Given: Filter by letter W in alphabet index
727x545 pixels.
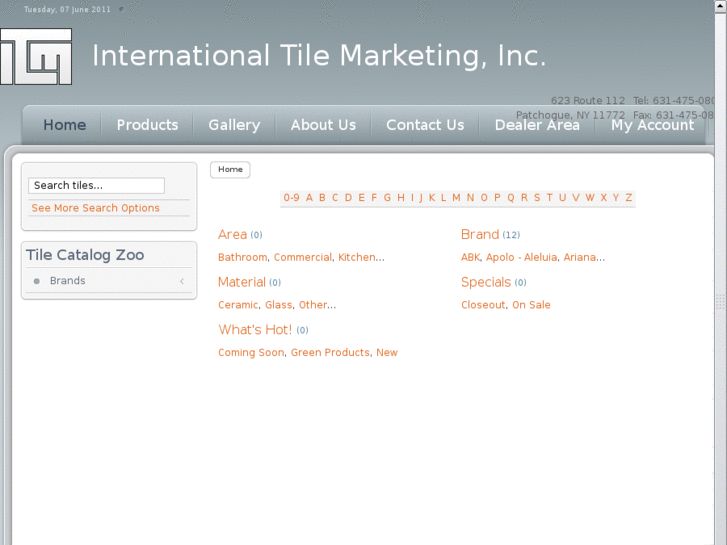Looking at the screenshot, I should 590,198.
